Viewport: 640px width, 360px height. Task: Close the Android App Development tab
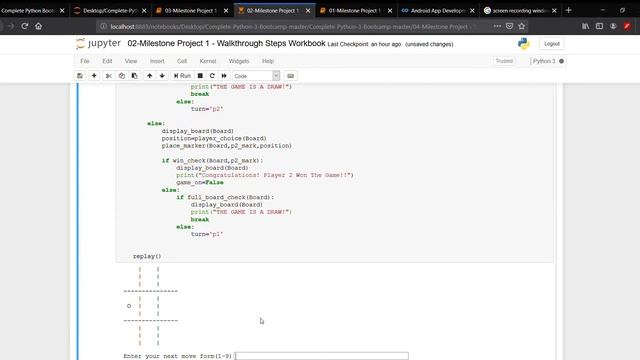[472, 11]
